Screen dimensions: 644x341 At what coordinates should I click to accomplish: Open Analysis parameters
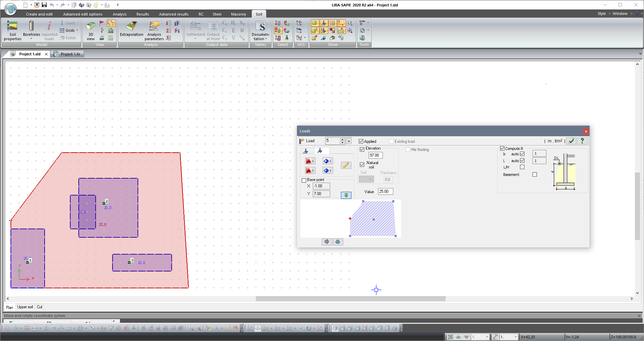(154, 30)
